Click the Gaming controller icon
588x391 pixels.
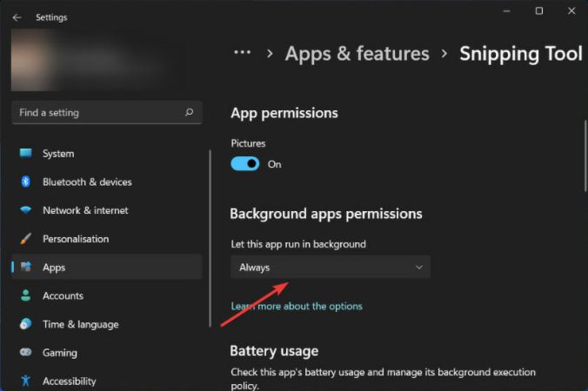tap(26, 352)
